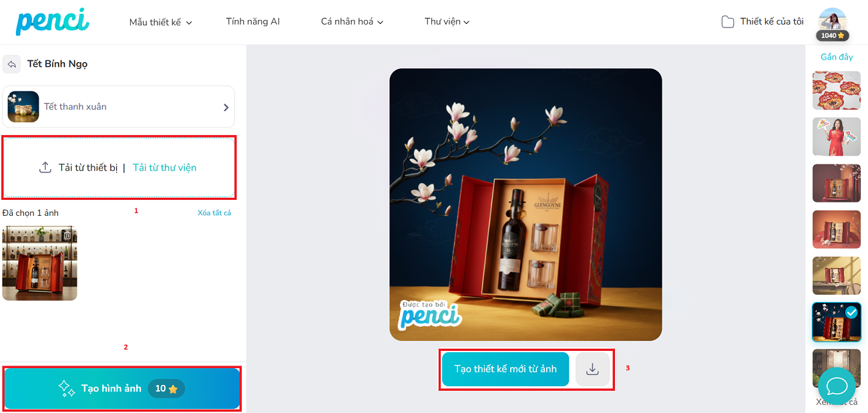The image size is (868, 413).
Task: Open the Tính năng AI menu item
Action: [253, 21]
